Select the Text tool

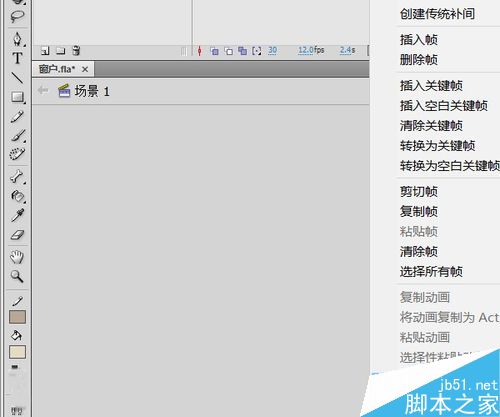point(17,58)
